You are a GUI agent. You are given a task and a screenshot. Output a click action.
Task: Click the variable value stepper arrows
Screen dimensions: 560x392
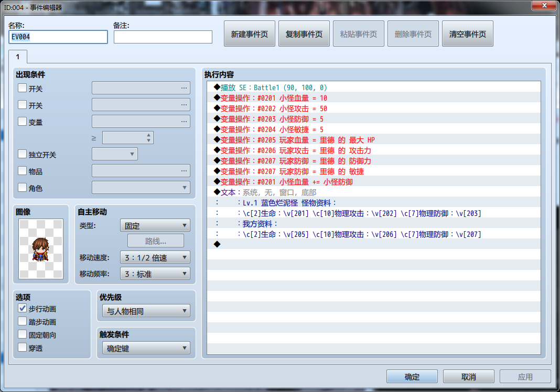tap(148, 137)
